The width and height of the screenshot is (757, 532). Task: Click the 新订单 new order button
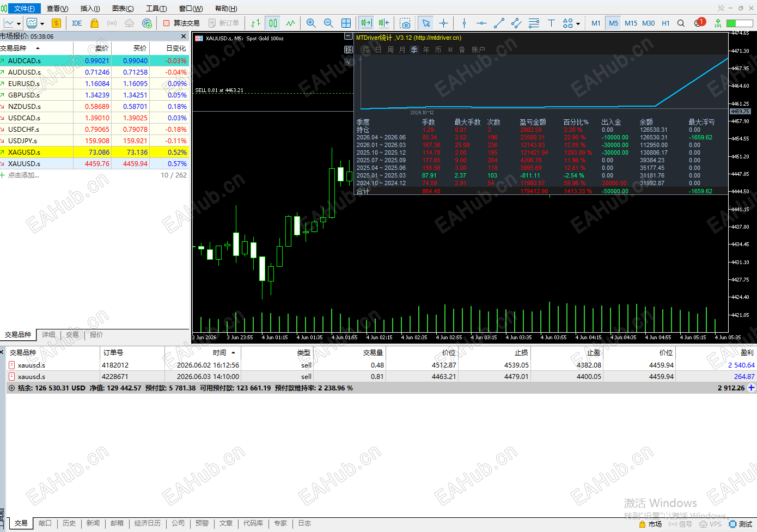click(x=224, y=23)
